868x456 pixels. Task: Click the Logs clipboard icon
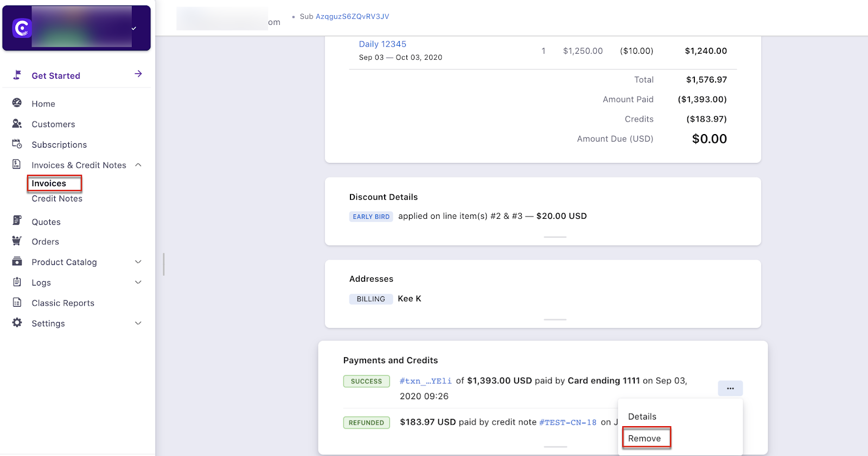17,282
